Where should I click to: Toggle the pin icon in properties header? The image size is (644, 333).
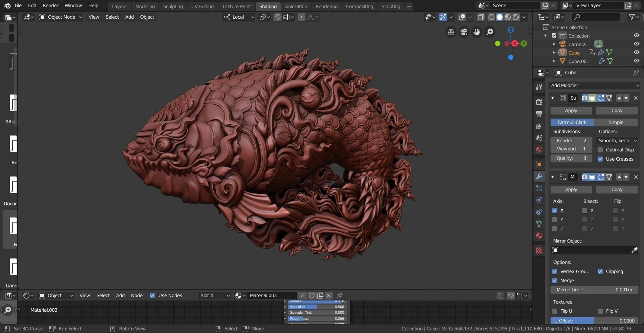(636, 72)
